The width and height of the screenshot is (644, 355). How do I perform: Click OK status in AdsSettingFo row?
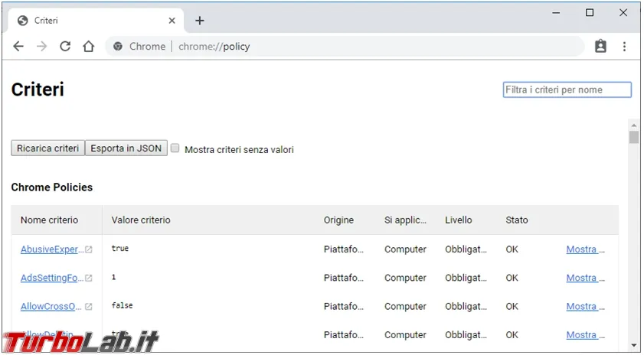coord(512,278)
